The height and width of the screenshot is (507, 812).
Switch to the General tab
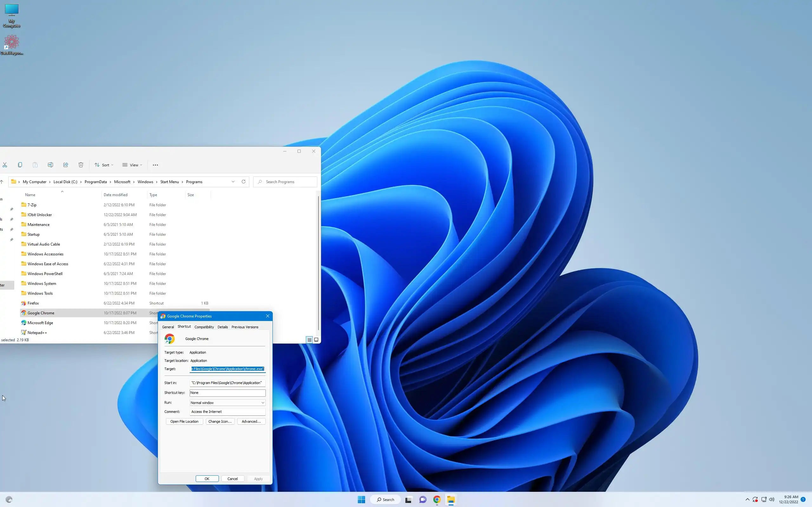tap(168, 327)
